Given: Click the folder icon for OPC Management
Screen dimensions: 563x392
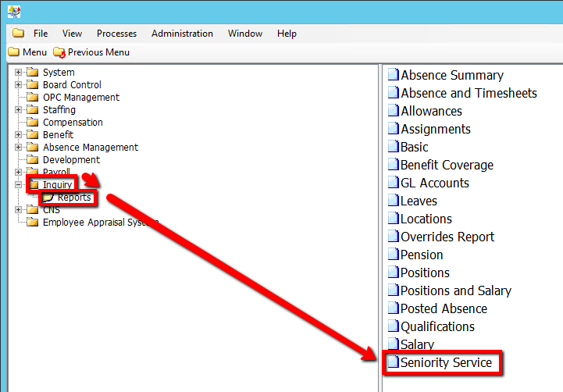Looking at the screenshot, I should click(32, 98).
